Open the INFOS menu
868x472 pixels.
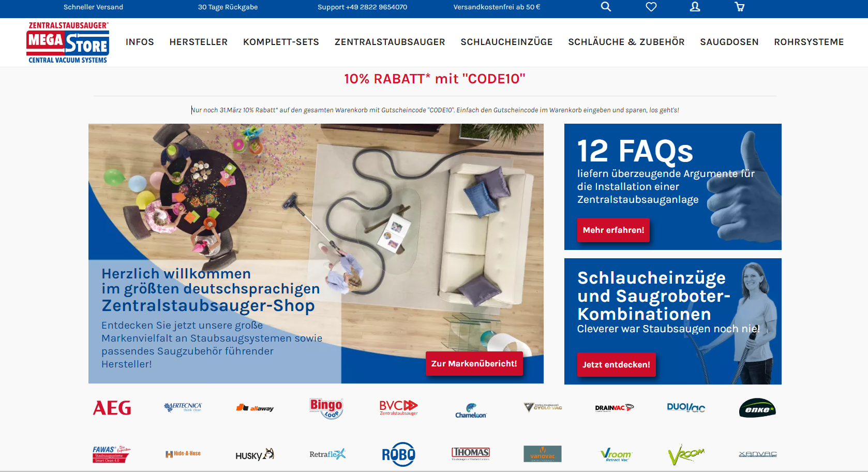[x=140, y=42]
